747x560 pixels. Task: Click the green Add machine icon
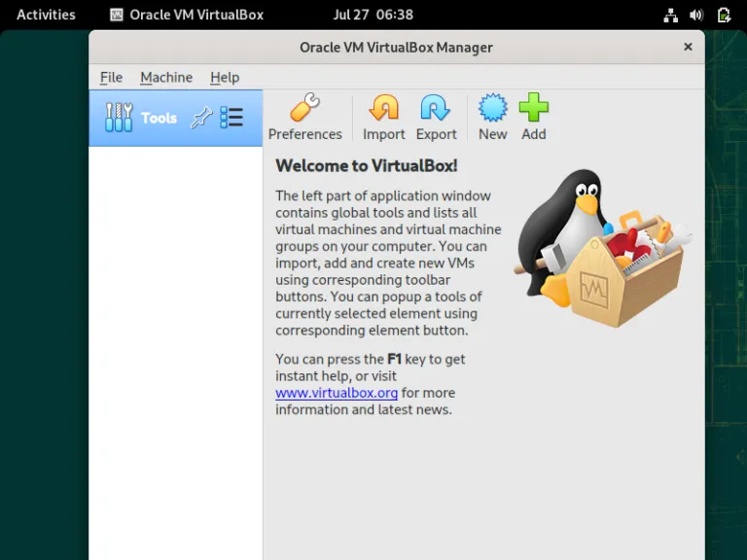pos(534,117)
